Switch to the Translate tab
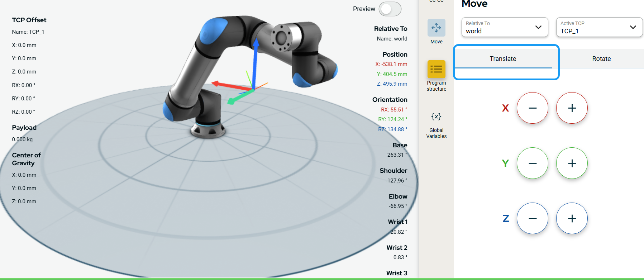 pos(503,59)
